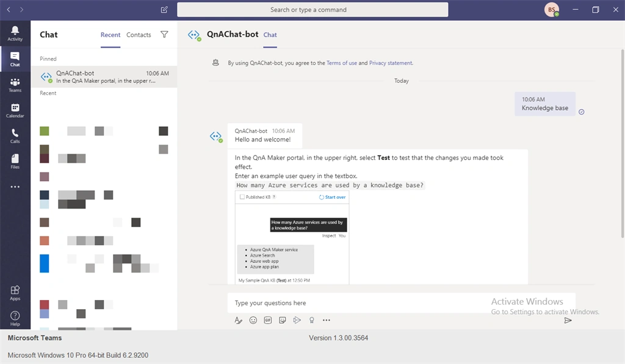
Task: Open the Apps store in the sidebar
Action: [15, 293]
